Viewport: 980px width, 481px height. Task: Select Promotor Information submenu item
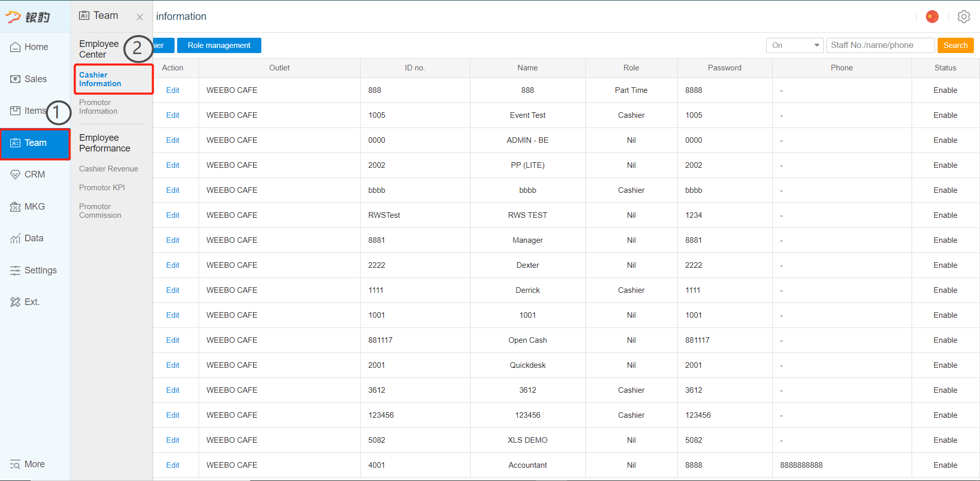tap(98, 107)
